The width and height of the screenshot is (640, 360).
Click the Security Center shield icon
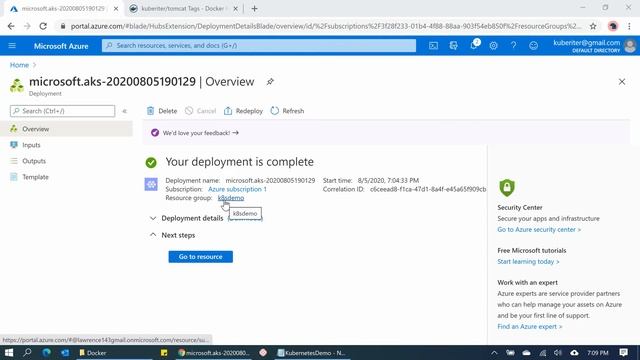pos(507,188)
